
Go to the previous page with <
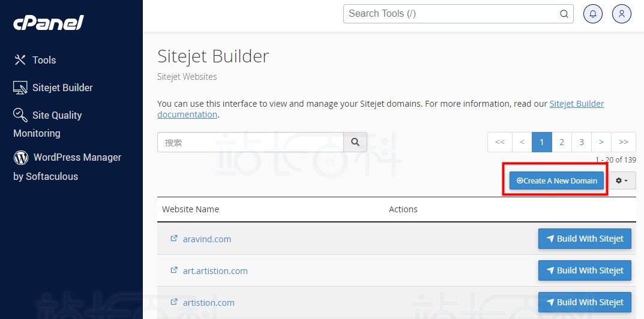[x=522, y=142]
